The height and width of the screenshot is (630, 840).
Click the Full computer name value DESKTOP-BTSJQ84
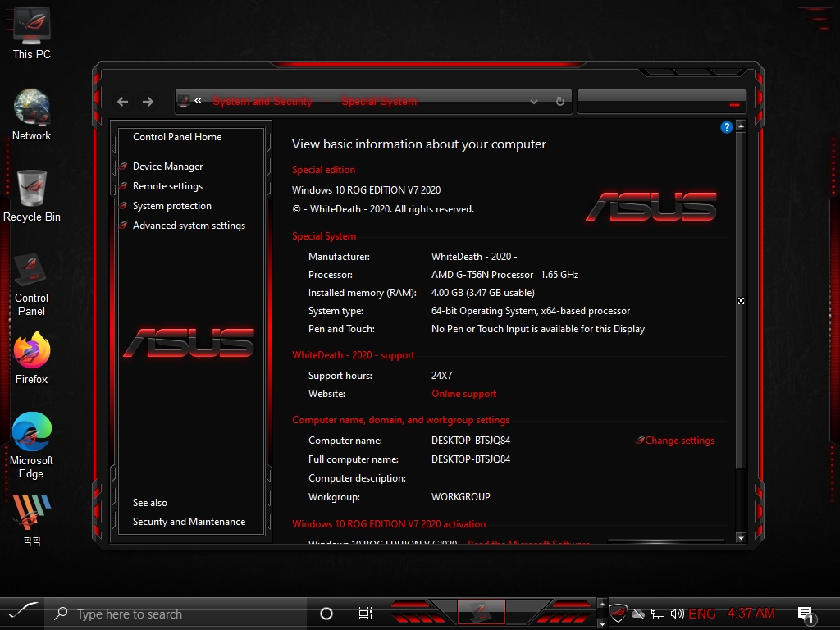470,459
